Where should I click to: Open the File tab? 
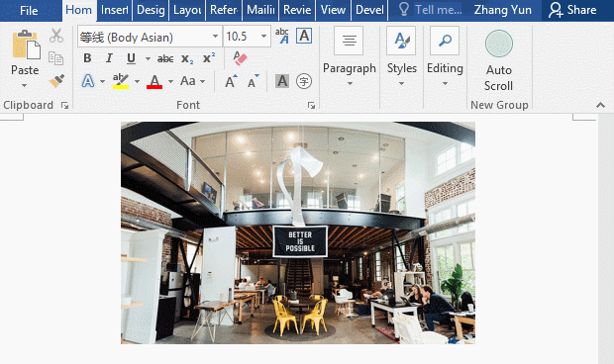pyautogui.click(x=29, y=10)
